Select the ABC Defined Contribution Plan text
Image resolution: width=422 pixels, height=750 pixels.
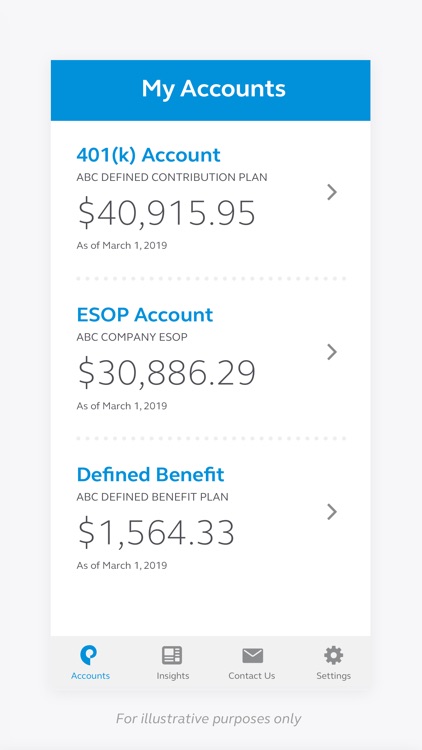(172, 177)
